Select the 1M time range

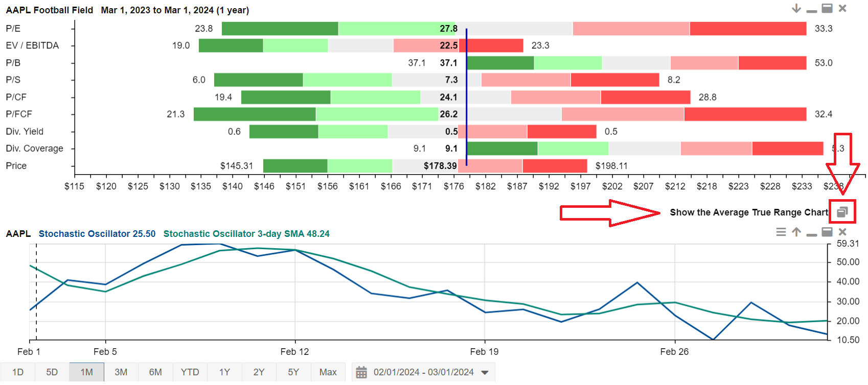coord(86,372)
